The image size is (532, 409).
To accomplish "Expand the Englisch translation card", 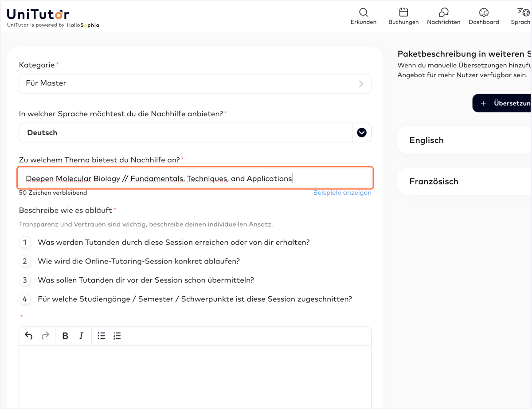I will [x=465, y=140].
